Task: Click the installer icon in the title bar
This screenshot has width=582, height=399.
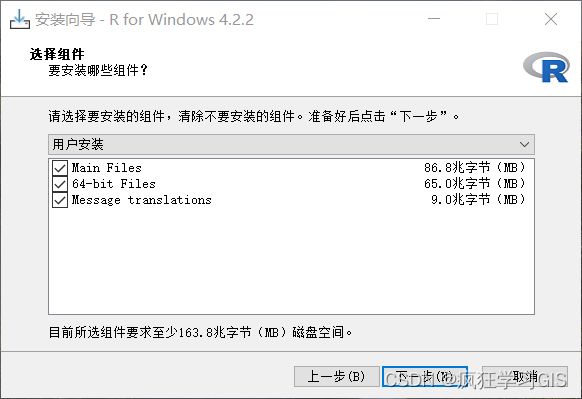Action: pos(20,19)
